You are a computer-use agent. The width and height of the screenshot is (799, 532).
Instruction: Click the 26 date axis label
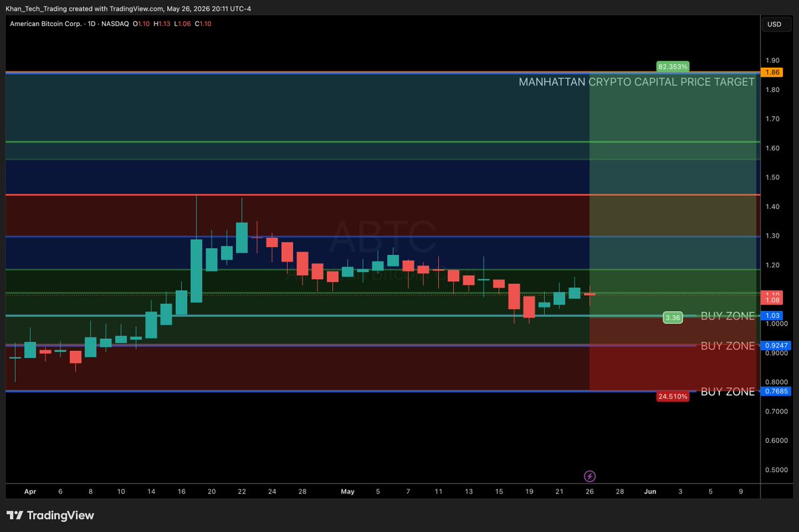pyautogui.click(x=589, y=491)
